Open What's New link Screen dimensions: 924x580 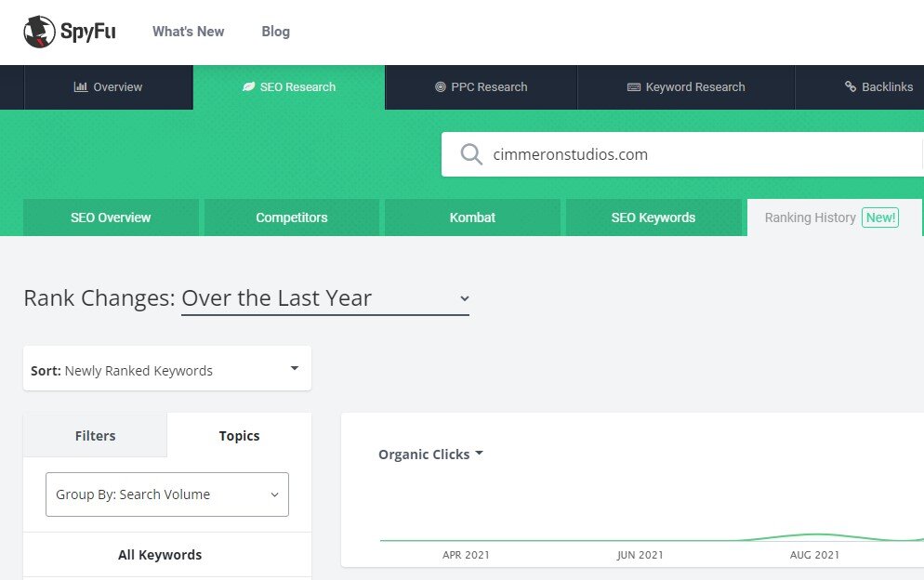188,32
